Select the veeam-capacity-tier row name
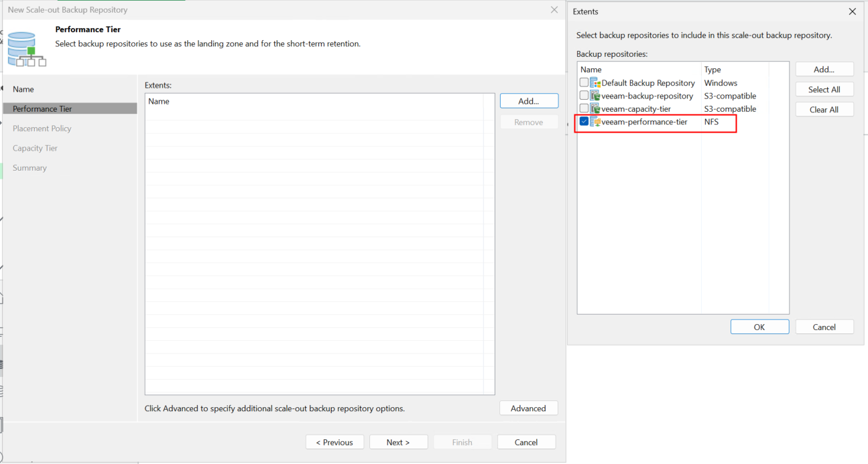The height and width of the screenshot is (464, 868). [x=636, y=108]
